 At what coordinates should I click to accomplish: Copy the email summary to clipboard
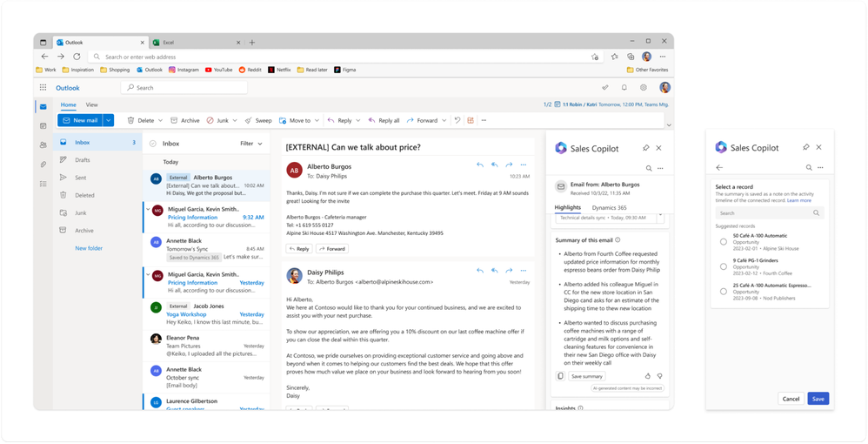[x=560, y=376]
